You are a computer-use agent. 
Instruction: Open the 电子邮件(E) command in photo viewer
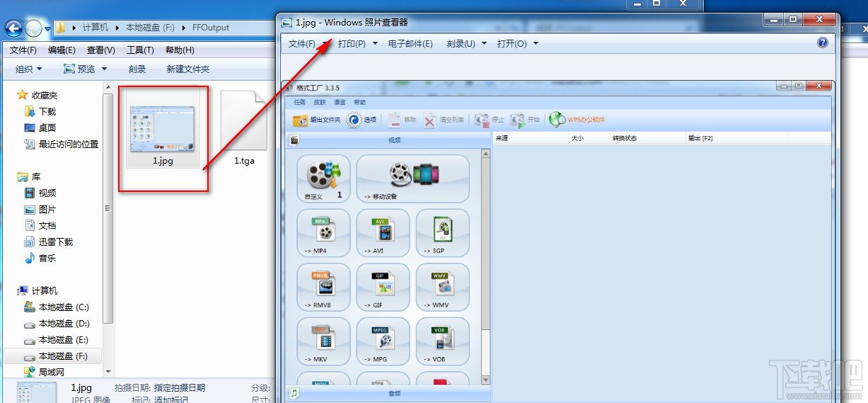coord(410,44)
